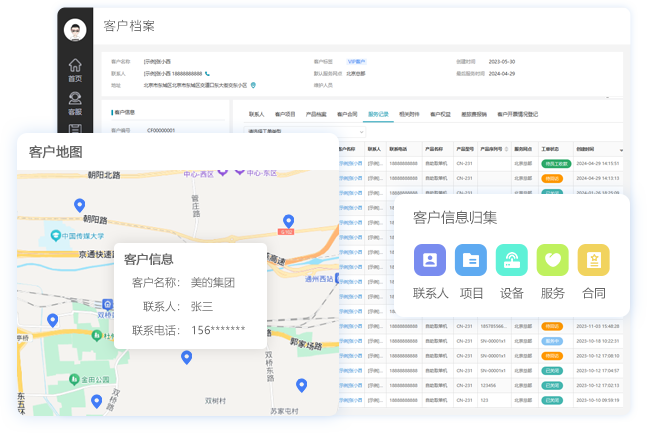Click the phone icon beside 18888888888
Image resolution: width=647 pixels, height=433 pixels.
point(207,73)
